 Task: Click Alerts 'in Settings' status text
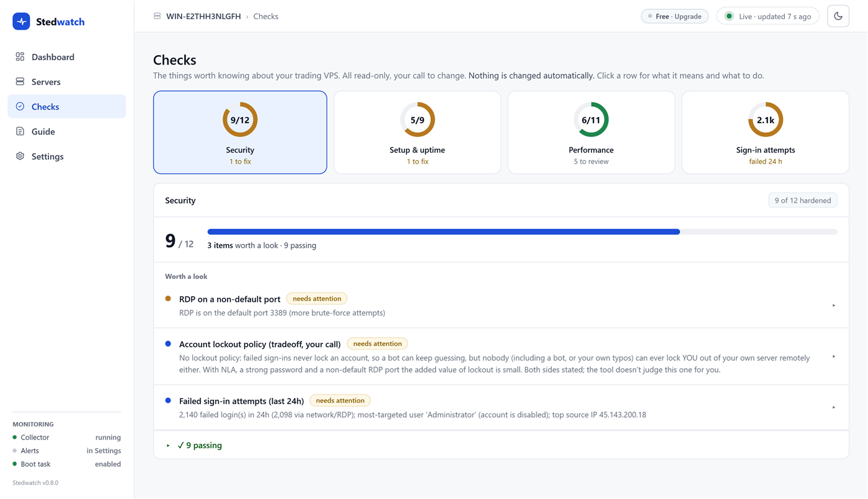[104, 451]
